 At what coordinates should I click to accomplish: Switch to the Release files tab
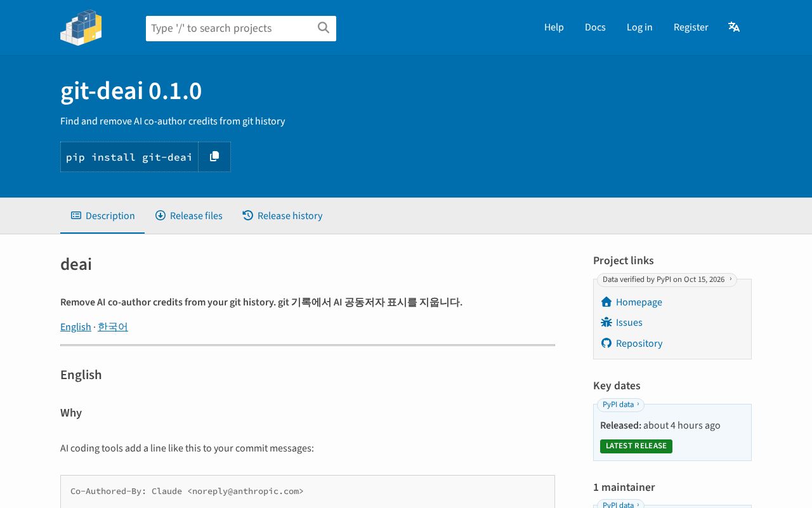point(189,215)
